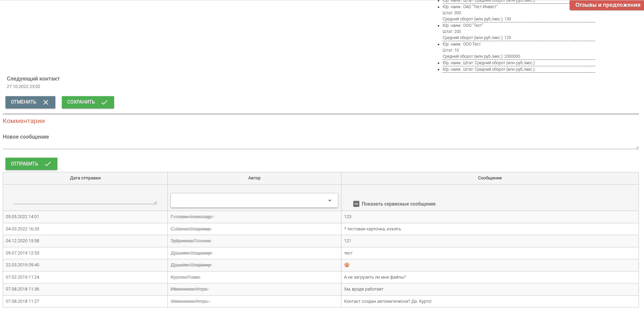Sort by Дата отправки column header
Image resolution: width=644 pixels, height=316 pixels.
click(x=85, y=178)
